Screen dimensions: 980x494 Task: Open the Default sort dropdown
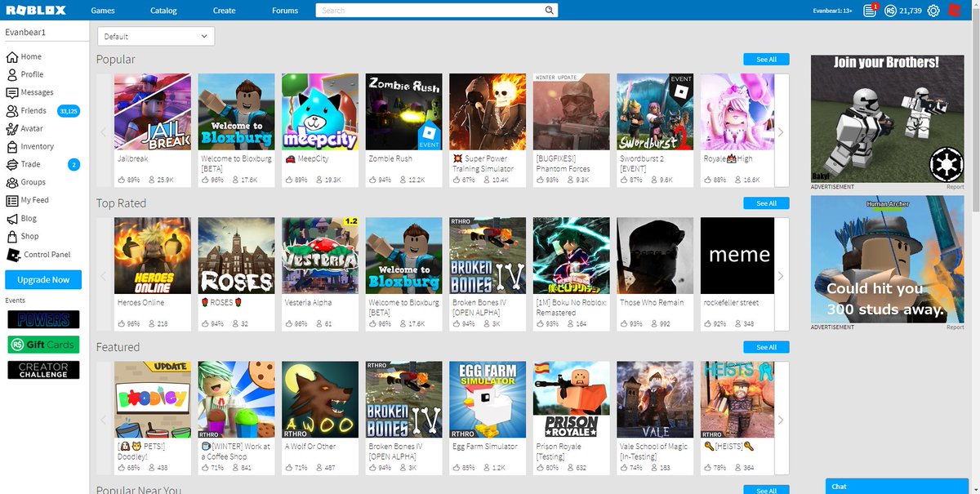click(156, 36)
